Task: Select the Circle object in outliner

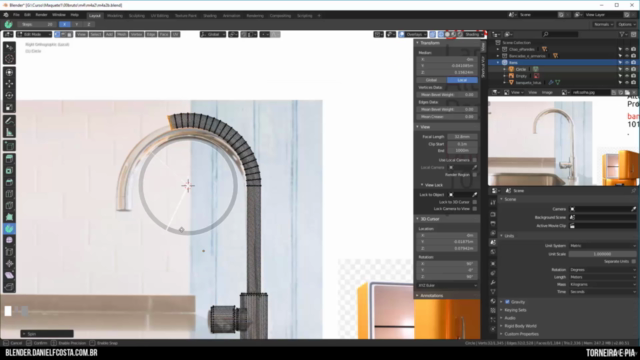Action: point(521,69)
